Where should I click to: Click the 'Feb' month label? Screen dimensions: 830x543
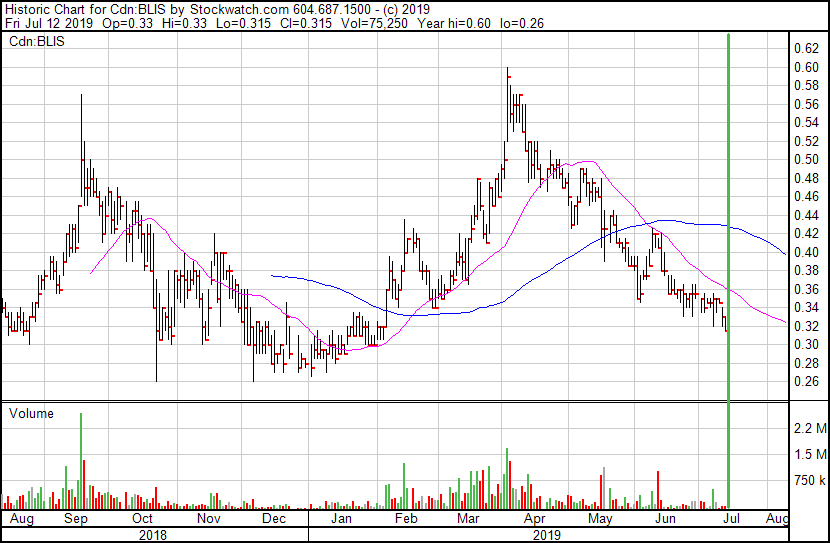[x=406, y=519]
